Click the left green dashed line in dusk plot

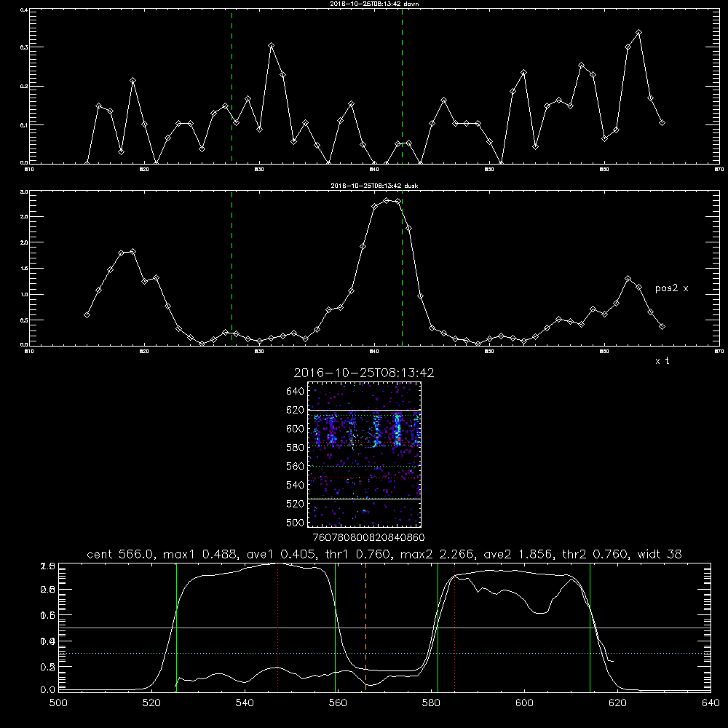tap(232, 269)
